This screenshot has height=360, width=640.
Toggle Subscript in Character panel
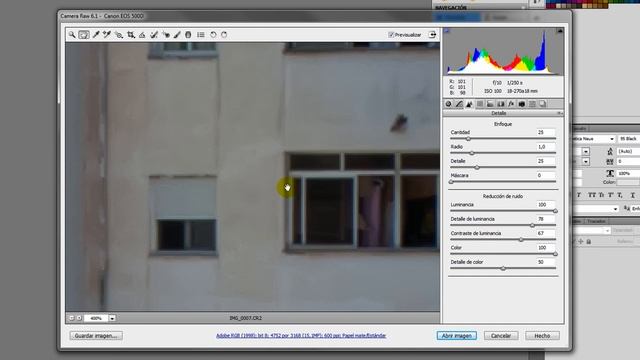[620, 196]
